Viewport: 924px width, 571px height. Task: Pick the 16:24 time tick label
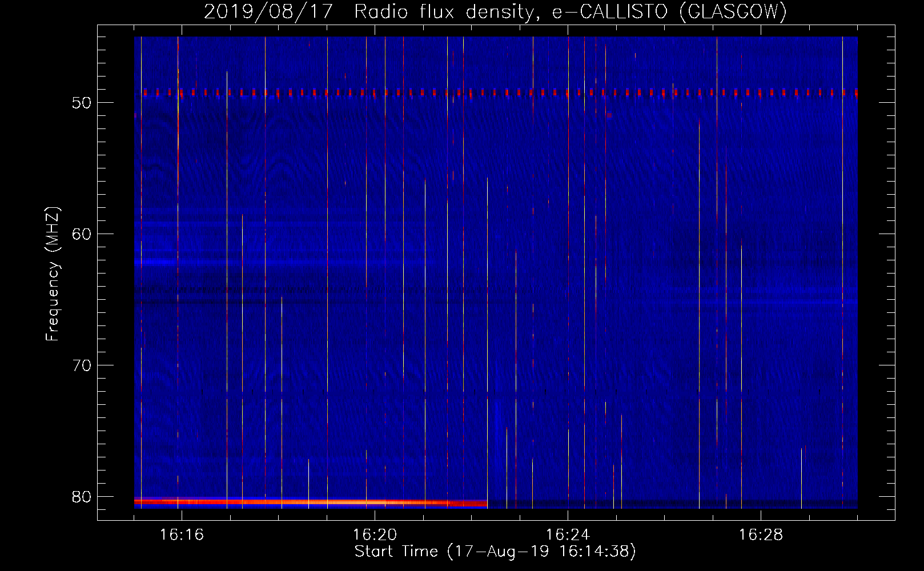click(x=568, y=535)
